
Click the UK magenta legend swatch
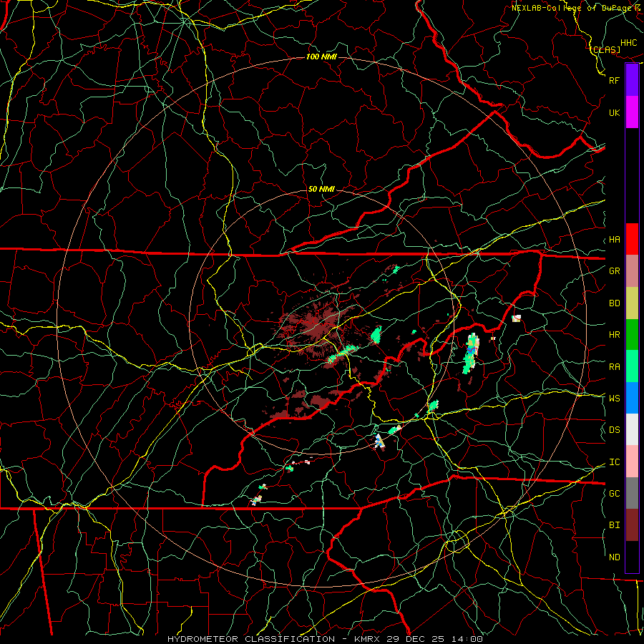[632, 112]
